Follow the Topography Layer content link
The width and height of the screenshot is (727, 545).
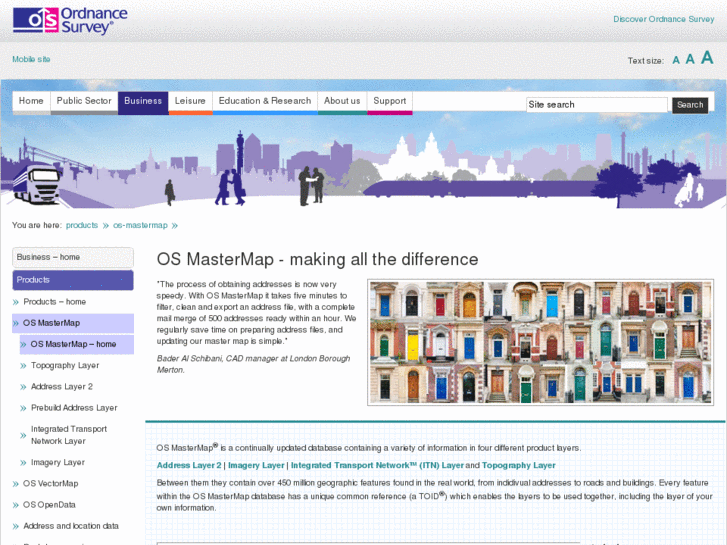(518, 465)
